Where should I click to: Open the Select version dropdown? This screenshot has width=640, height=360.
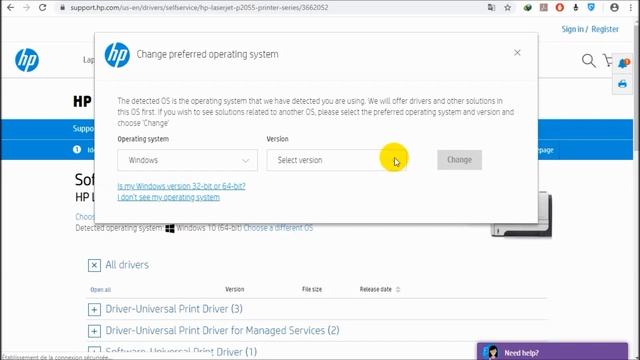tap(336, 160)
